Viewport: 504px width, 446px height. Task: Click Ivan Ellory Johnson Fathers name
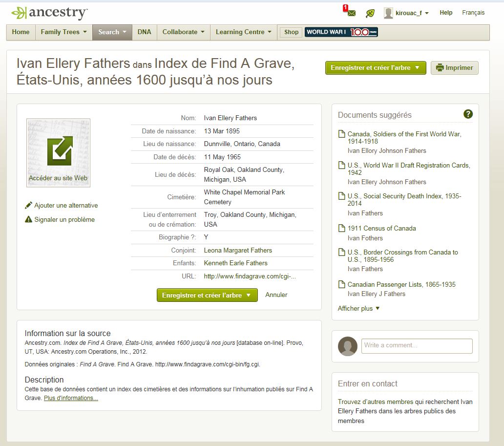coord(387,151)
